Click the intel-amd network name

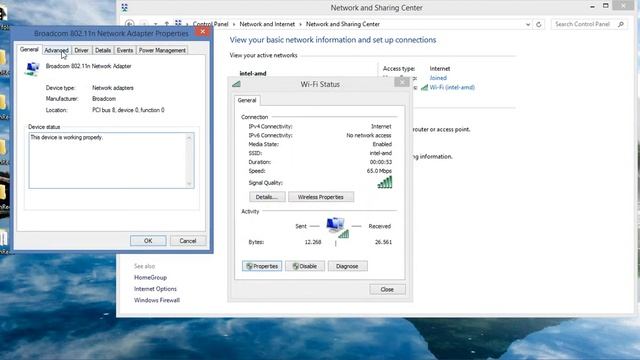pos(253,73)
